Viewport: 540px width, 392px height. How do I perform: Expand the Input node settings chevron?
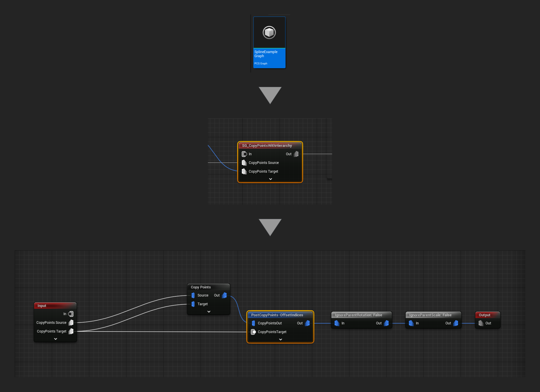click(55, 339)
